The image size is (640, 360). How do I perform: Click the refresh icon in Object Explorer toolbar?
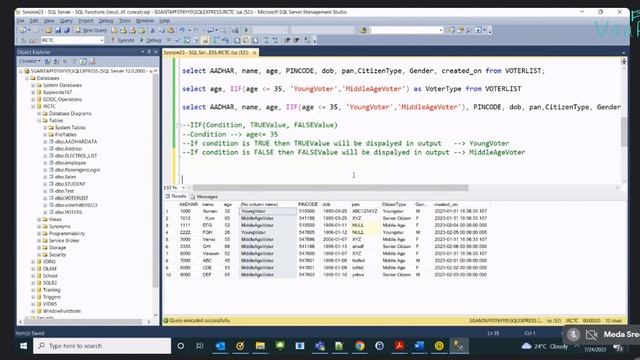(x=83, y=61)
